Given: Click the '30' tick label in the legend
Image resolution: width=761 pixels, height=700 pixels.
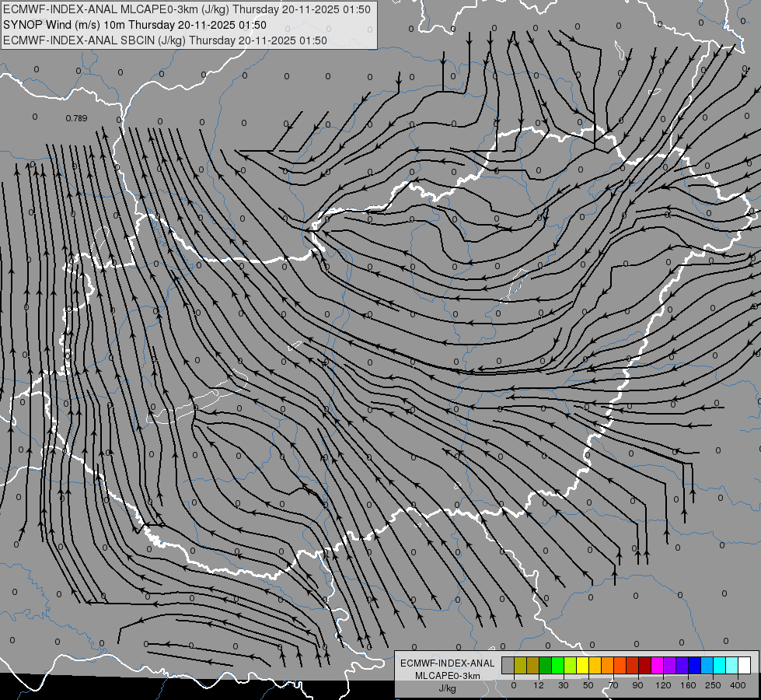Looking at the screenshot, I should 564,685.
